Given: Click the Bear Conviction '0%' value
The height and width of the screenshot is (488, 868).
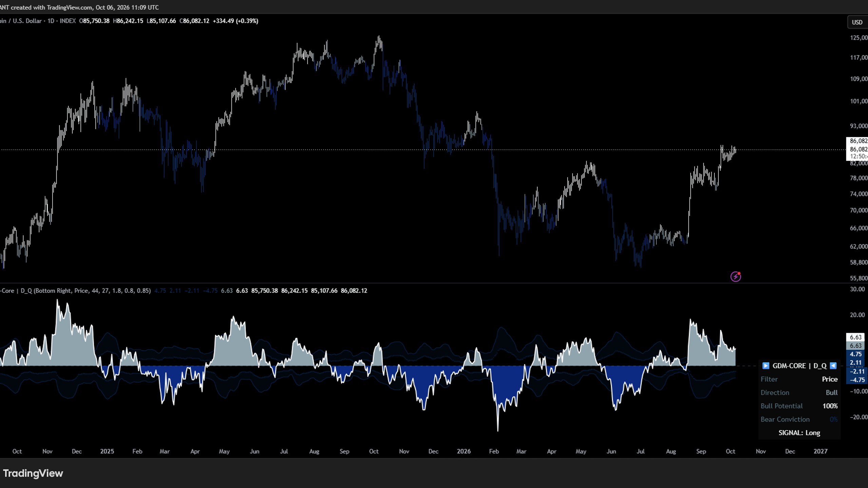Looking at the screenshot, I should (834, 420).
